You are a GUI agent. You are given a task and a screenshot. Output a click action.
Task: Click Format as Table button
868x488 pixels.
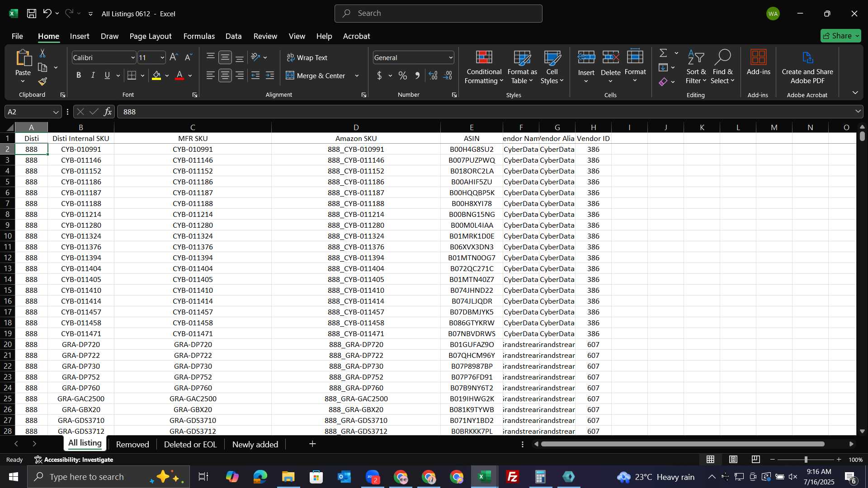(522, 67)
